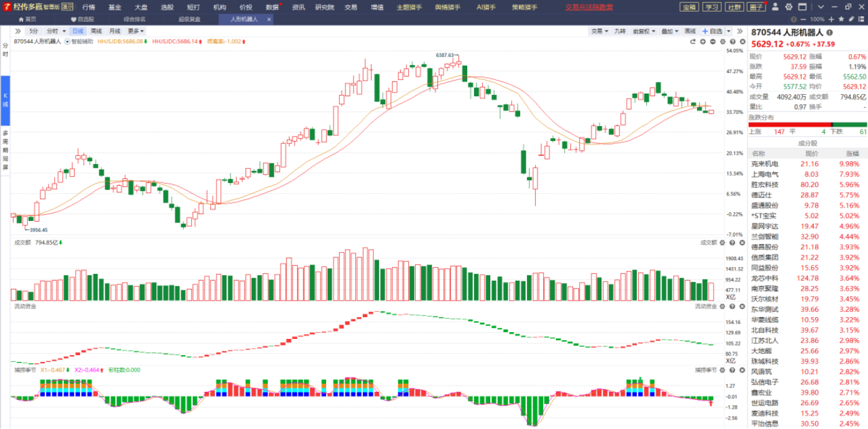The width and height of the screenshot is (868, 429).
Task: Switch to 分时 view in left sidebar
Action: click(5, 49)
